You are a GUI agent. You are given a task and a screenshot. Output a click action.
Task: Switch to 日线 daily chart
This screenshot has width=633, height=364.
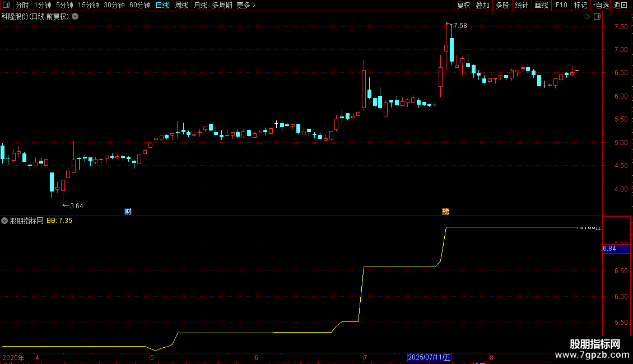[162, 5]
